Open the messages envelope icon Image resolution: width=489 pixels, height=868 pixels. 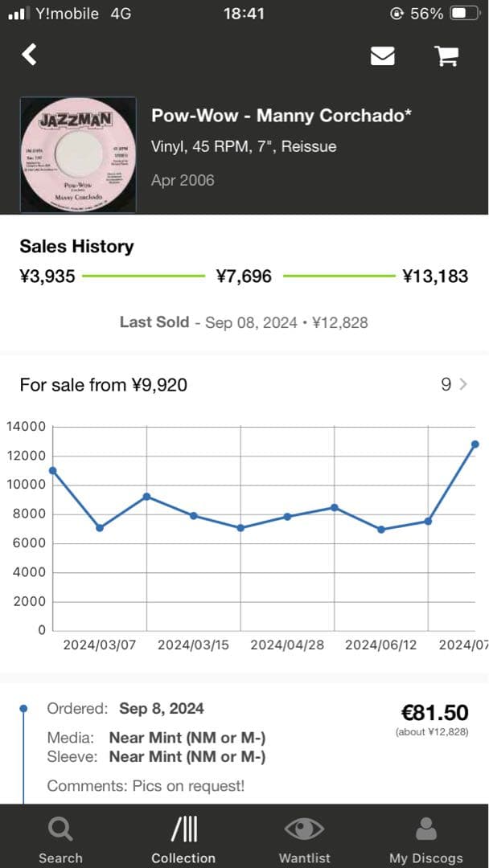click(382, 55)
